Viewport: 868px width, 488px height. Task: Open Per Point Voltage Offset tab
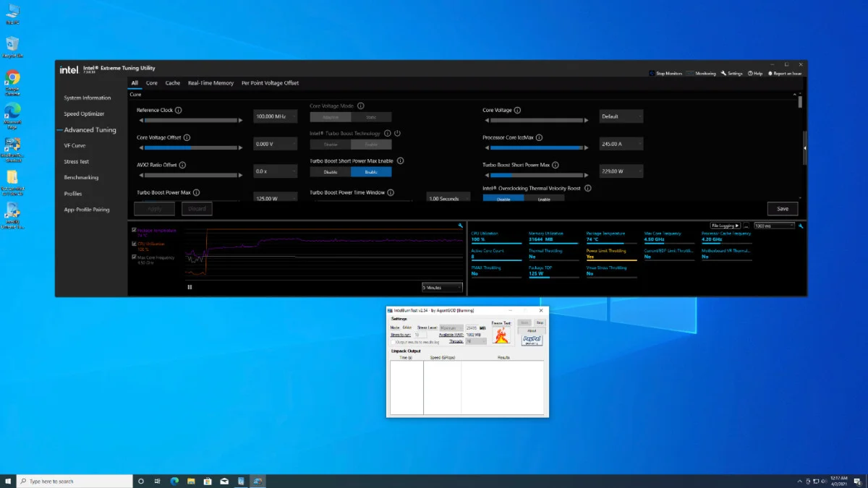click(x=271, y=83)
